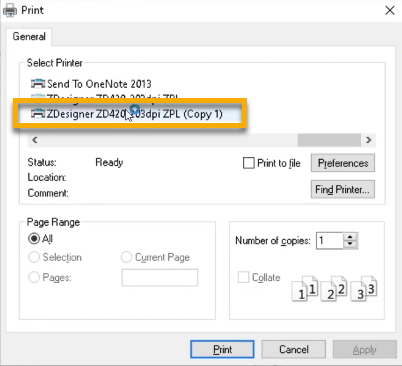402x366 pixels.
Task: Click the printer list horizontal scrollbar thumb
Action: click(x=329, y=140)
